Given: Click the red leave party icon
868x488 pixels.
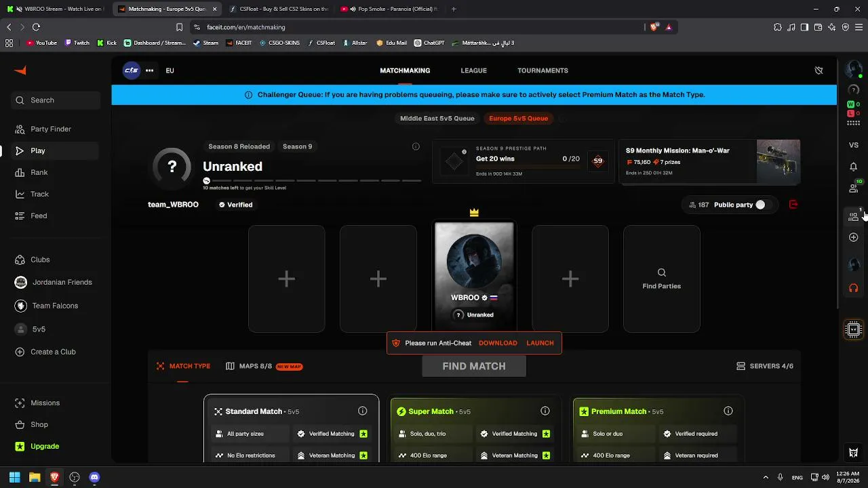Looking at the screenshot, I should [x=793, y=204].
